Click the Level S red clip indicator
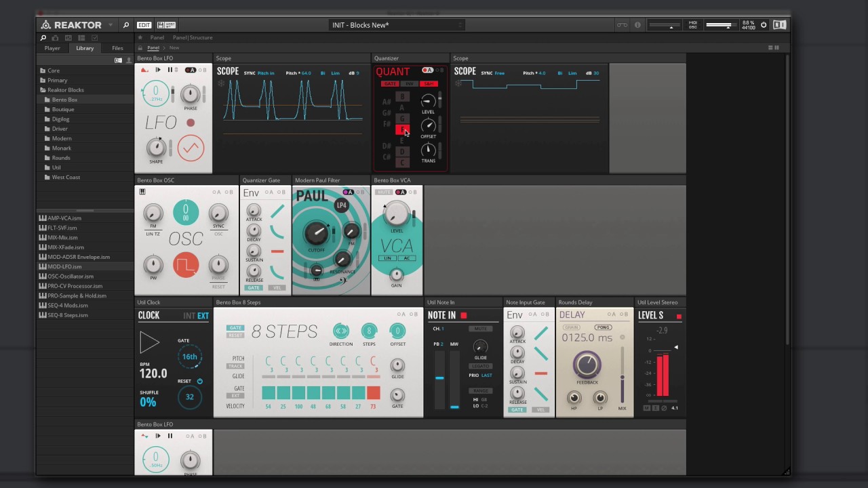 click(679, 317)
